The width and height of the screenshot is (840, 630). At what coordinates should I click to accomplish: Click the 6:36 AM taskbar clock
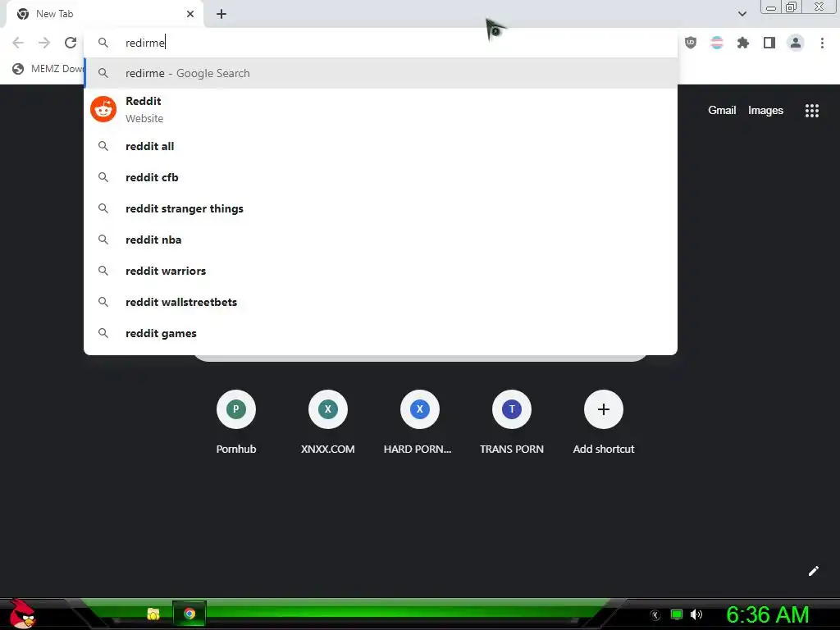point(767,614)
